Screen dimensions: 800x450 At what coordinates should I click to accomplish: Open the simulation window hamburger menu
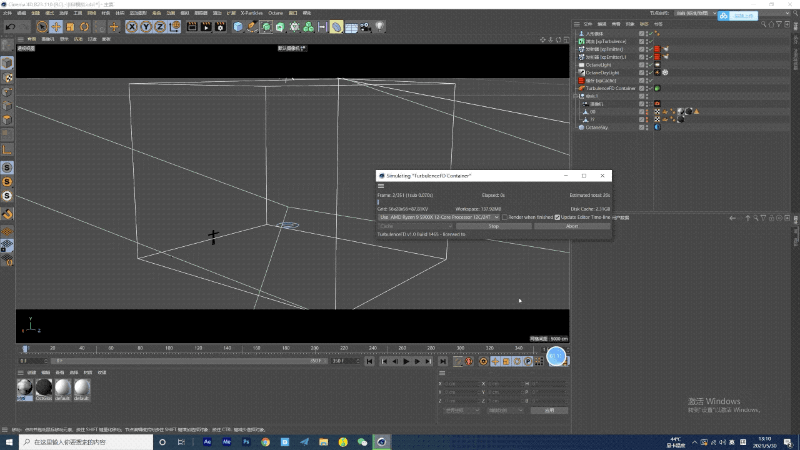point(381,186)
